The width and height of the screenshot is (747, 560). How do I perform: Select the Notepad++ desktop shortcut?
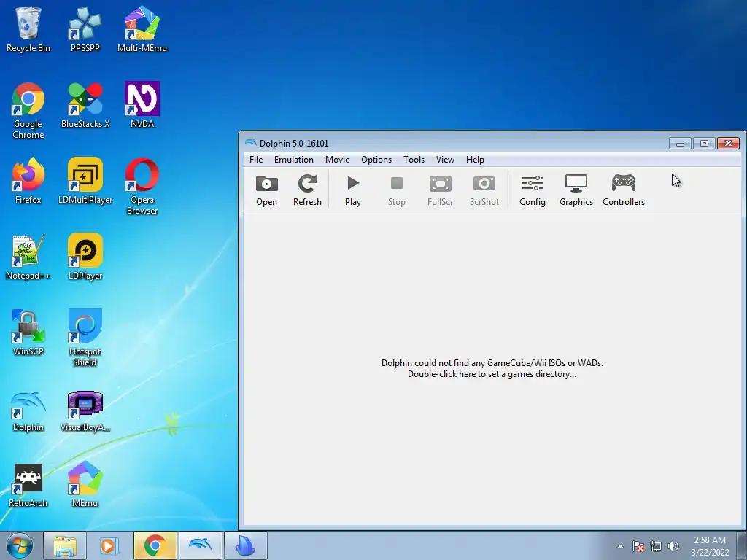pos(28,257)
